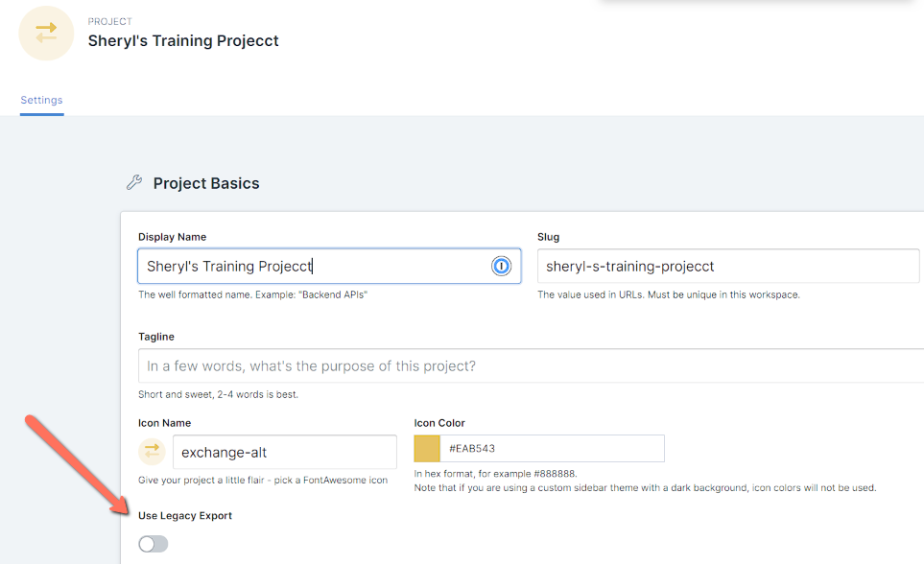Click the Icon Name field label

(x=164, y=423)
